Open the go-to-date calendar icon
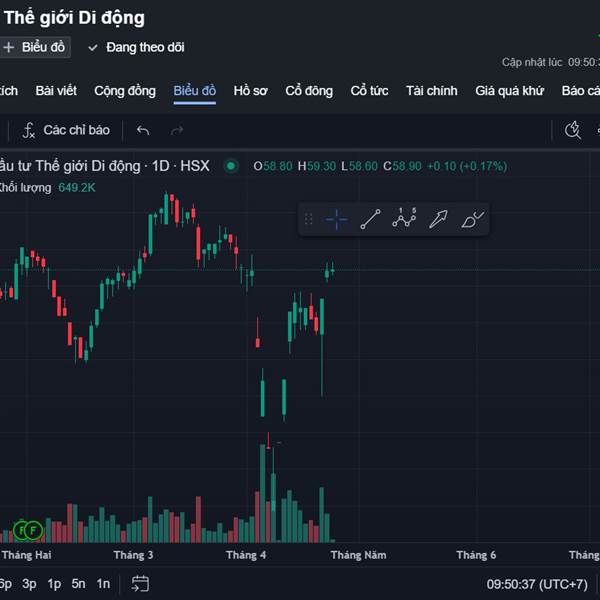600x600 pixels. pos(140,584)
